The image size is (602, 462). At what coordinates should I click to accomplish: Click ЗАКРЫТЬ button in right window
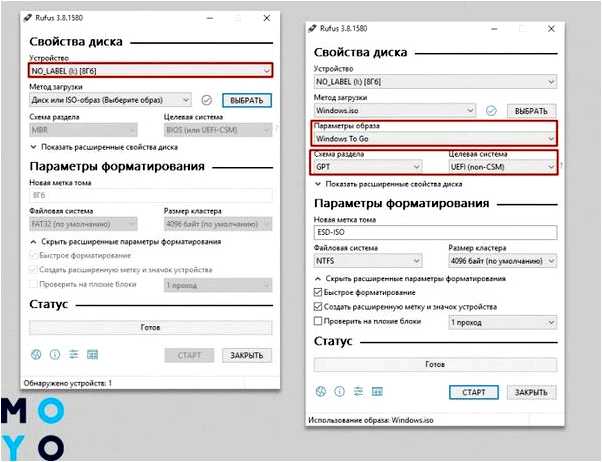(531, 392)
